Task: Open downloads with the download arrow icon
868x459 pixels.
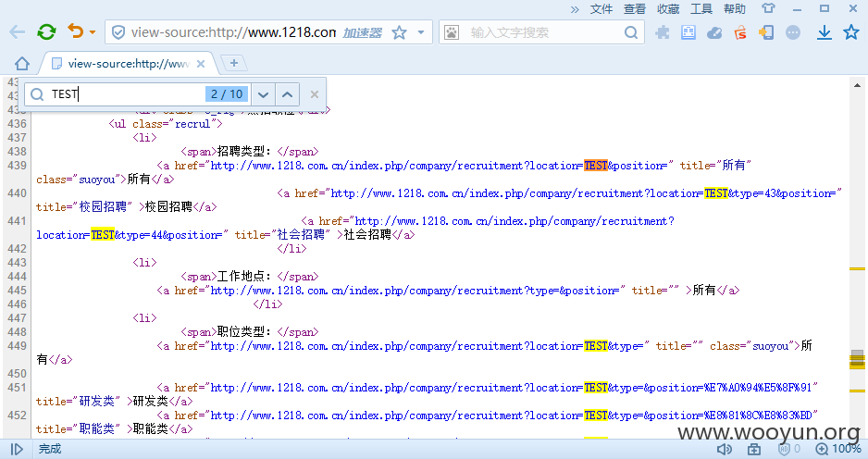Action: point(825,32)
